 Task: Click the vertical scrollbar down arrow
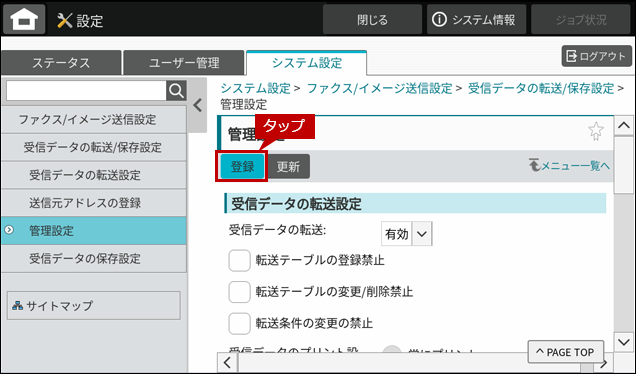[624, 342]
